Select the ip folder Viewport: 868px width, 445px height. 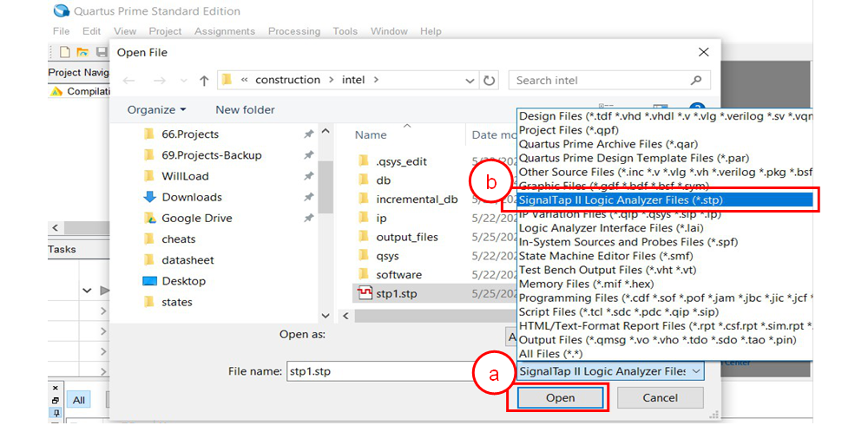click(x=381, y=218)
